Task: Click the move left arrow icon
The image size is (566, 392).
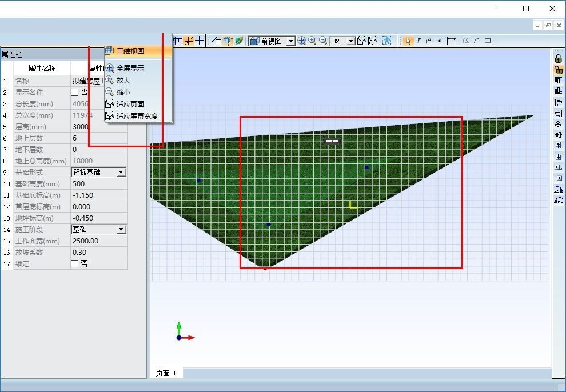Action: tap(559, 167)
